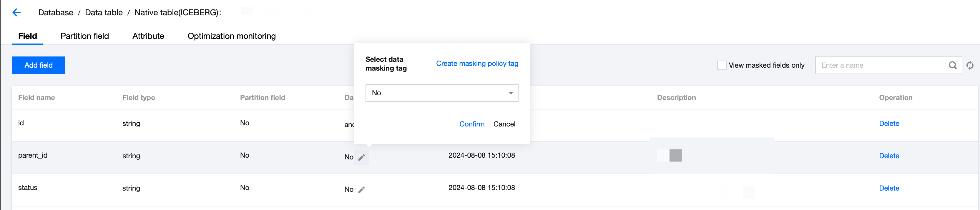Go to the Optimization monitoring tab
Screen dimensions: 980x210
click(231, 36)
